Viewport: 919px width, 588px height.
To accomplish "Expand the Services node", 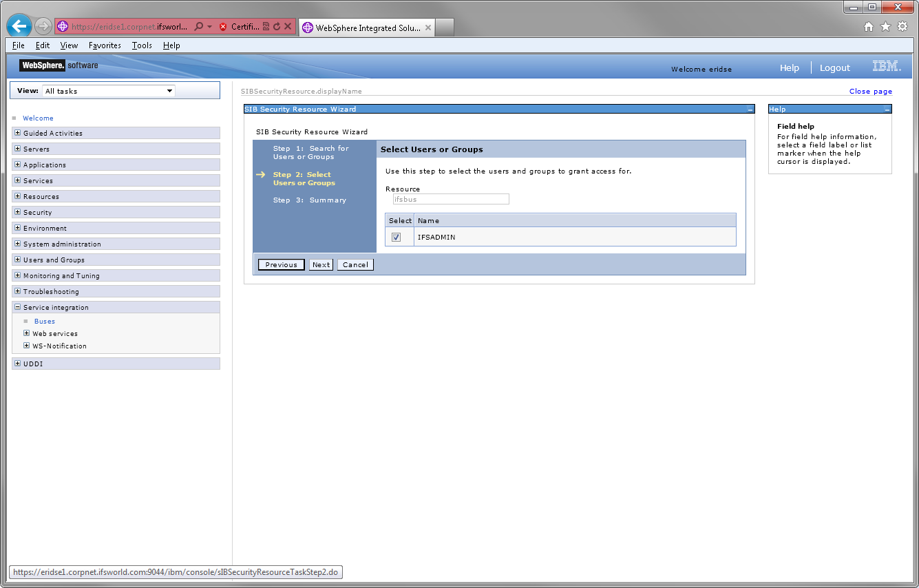I will pyautogui.click(x=18, y=180).
